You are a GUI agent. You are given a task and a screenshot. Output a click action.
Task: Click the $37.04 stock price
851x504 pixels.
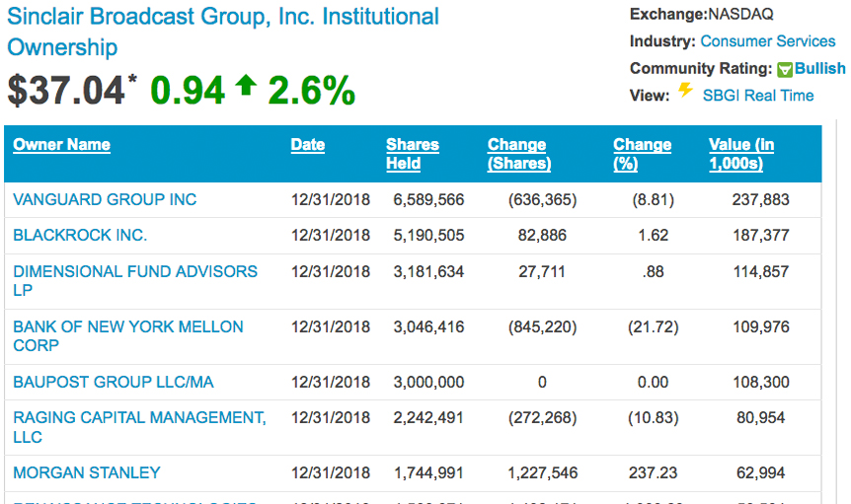pyautogui.click(x=66, y=90)
